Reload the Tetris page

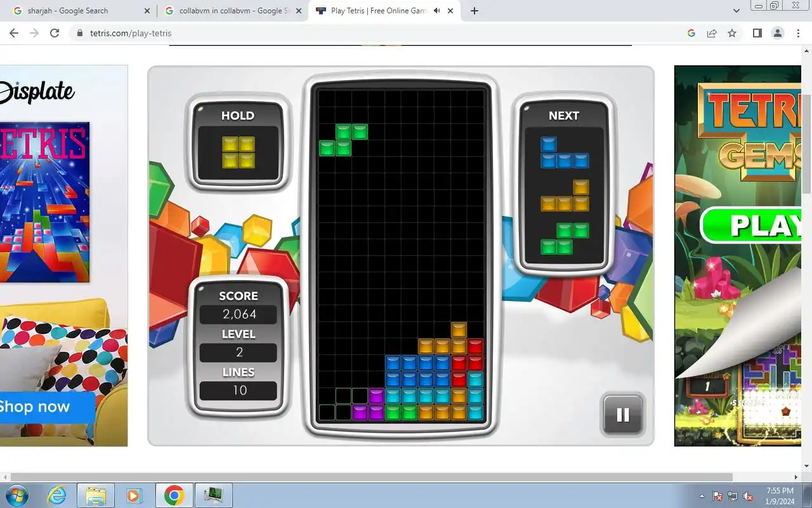[55, 33]
